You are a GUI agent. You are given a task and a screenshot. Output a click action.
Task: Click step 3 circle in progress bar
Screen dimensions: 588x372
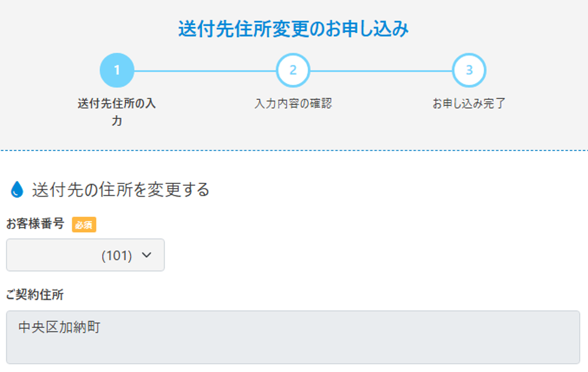click(x=469, y=70)
